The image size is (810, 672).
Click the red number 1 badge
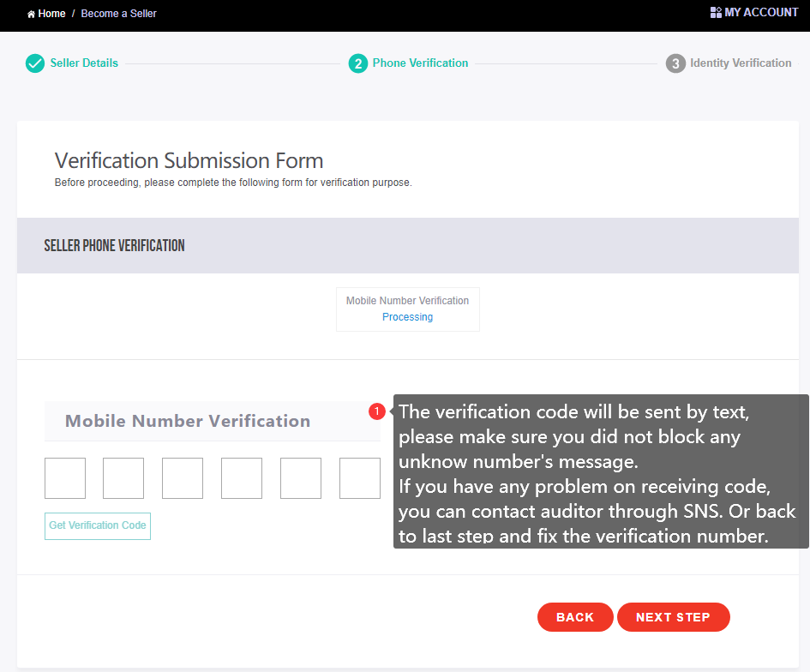[377, 411]
